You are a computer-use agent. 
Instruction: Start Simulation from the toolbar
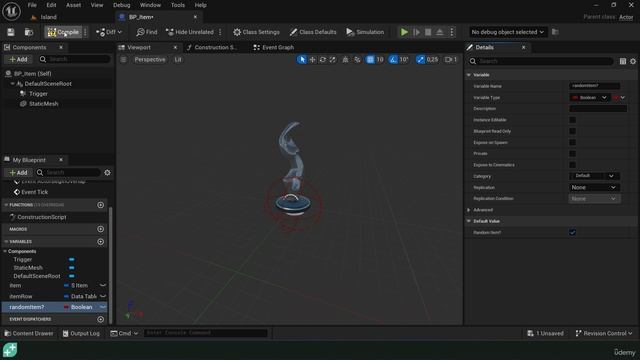coord(365,32)
